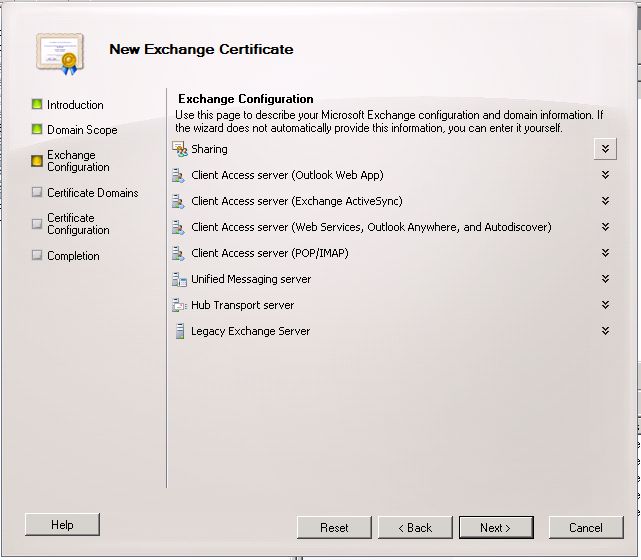Click the Sharing section icon
This screenshot has height=560, width=641.
click(x=179, y=149)
